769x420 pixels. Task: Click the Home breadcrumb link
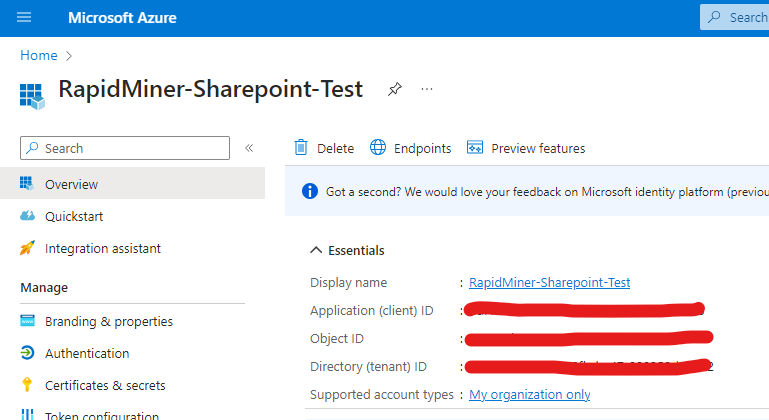click(x=38, y=55)
